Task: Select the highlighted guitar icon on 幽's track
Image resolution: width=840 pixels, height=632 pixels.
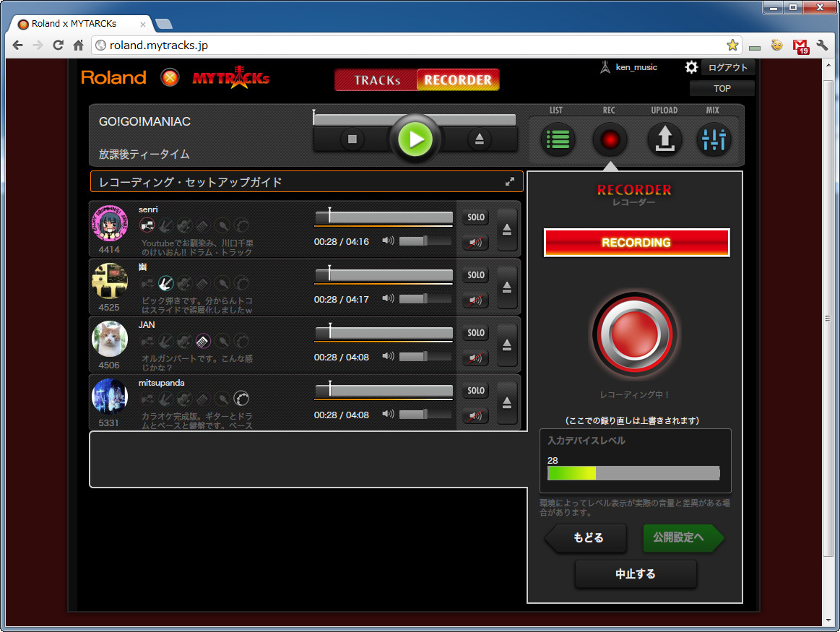Action: coord(166,283)
